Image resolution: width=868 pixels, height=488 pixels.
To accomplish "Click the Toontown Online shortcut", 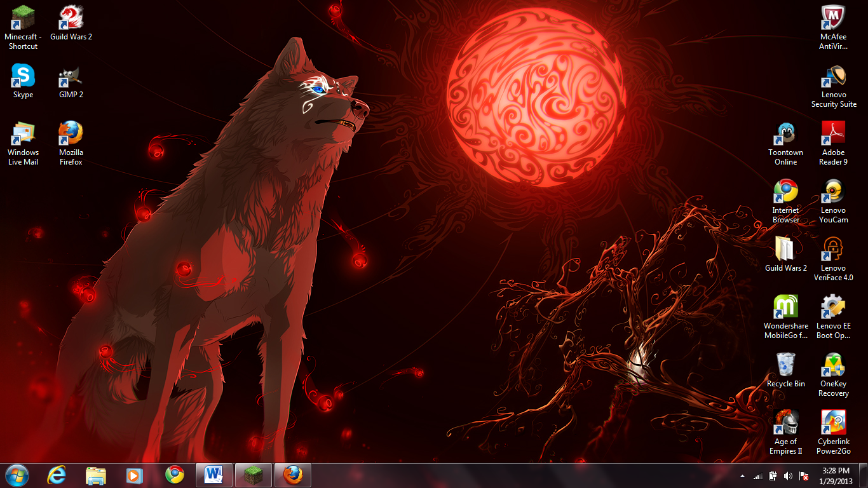I will point(785,134).
